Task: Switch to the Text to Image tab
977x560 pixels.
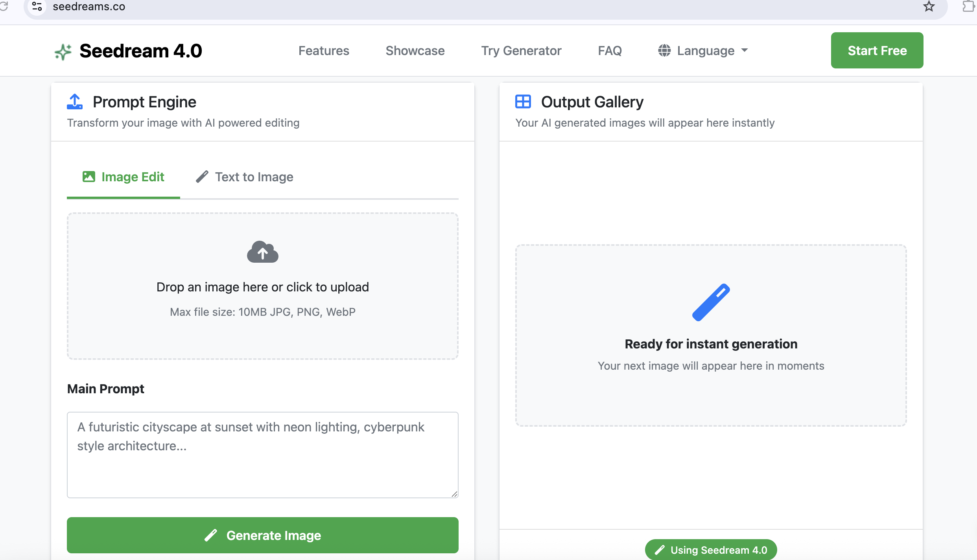Action: coord(245,177)
